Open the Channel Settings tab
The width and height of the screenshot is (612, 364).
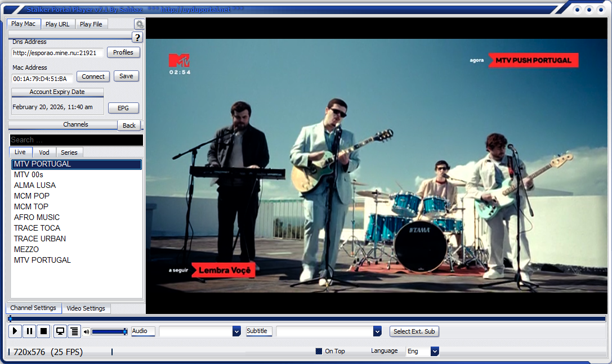pyautogui.click(x=33, y=308)
